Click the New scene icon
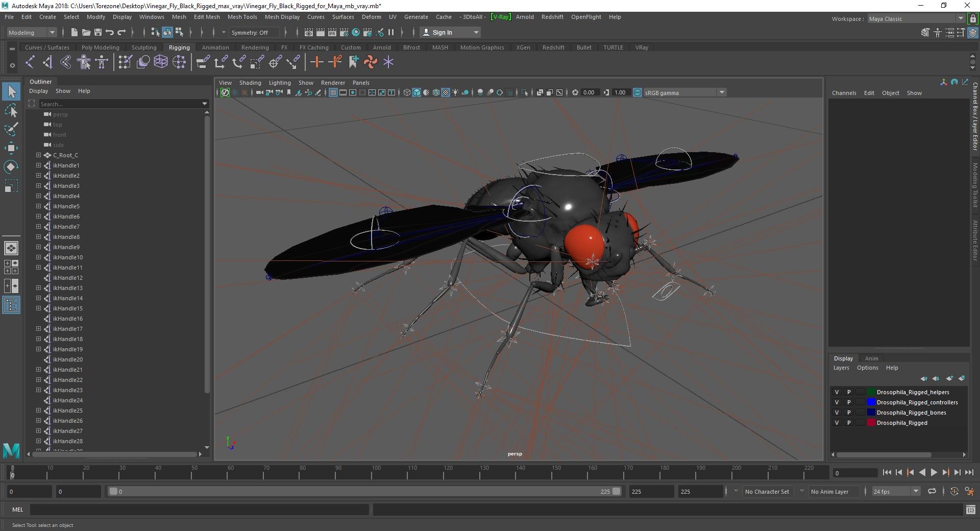Viewport: 980px width, 531px height. (74, 32)
